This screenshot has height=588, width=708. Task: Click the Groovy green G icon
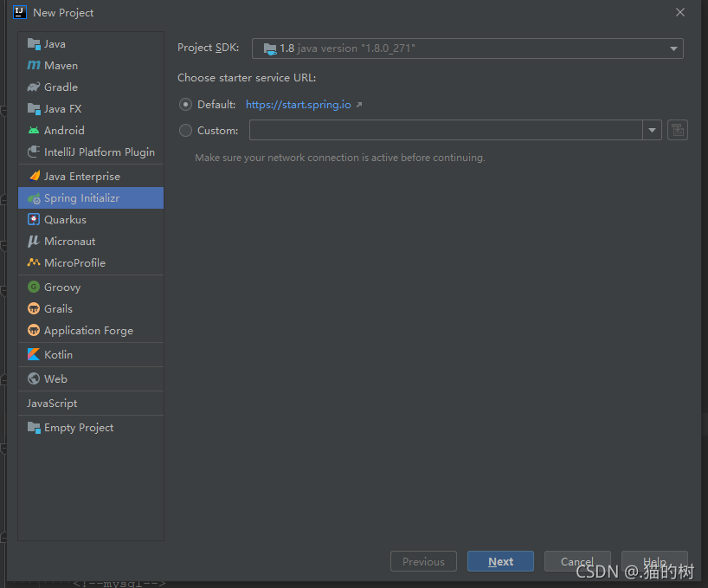(34, 287)
